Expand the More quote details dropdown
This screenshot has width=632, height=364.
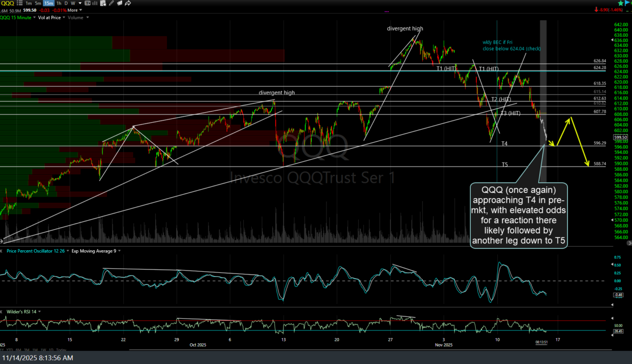click(x=75, y=10)
